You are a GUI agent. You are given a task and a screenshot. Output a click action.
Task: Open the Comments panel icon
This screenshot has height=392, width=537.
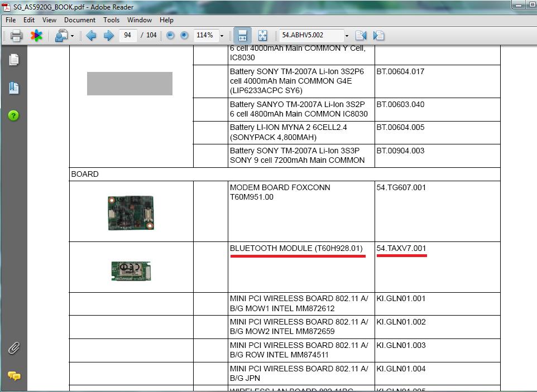coord(14,376)
